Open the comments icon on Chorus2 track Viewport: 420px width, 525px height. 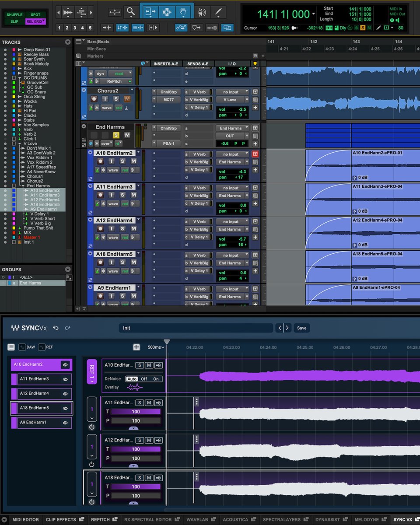[255, 100]
